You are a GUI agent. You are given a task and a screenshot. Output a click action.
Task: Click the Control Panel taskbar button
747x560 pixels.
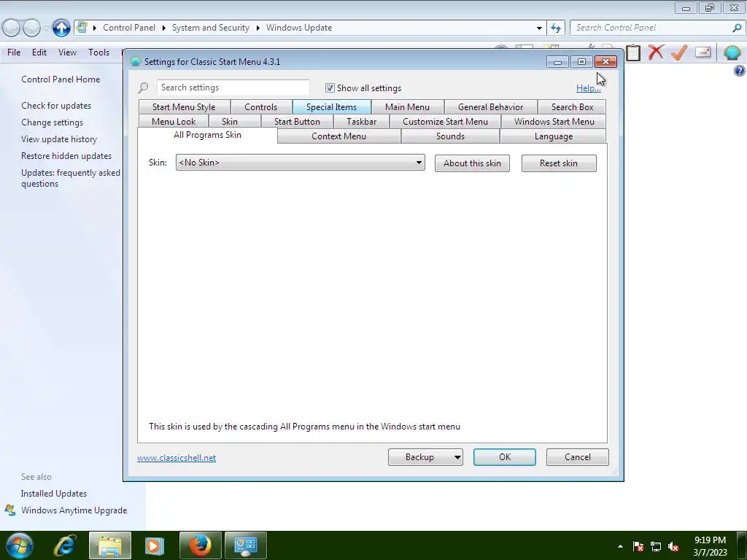pyautogui.click(x=245, y=545)
